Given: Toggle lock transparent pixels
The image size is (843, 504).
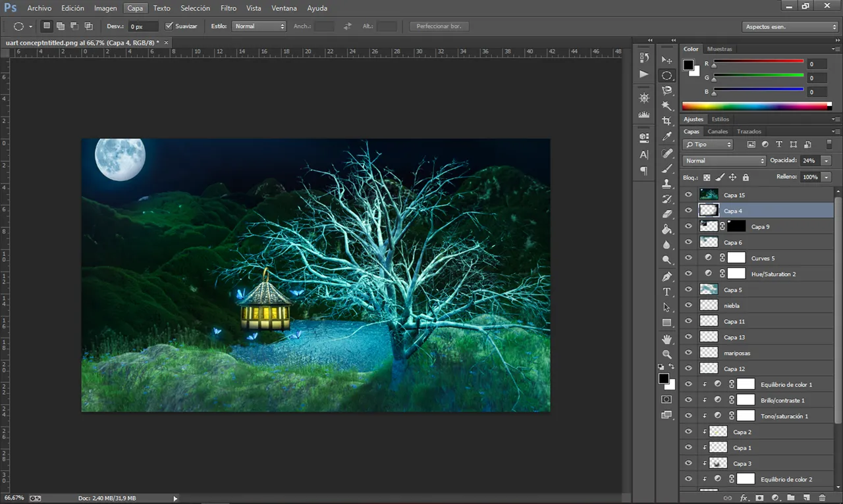Looking at the screenshot, I should (707, 177).
